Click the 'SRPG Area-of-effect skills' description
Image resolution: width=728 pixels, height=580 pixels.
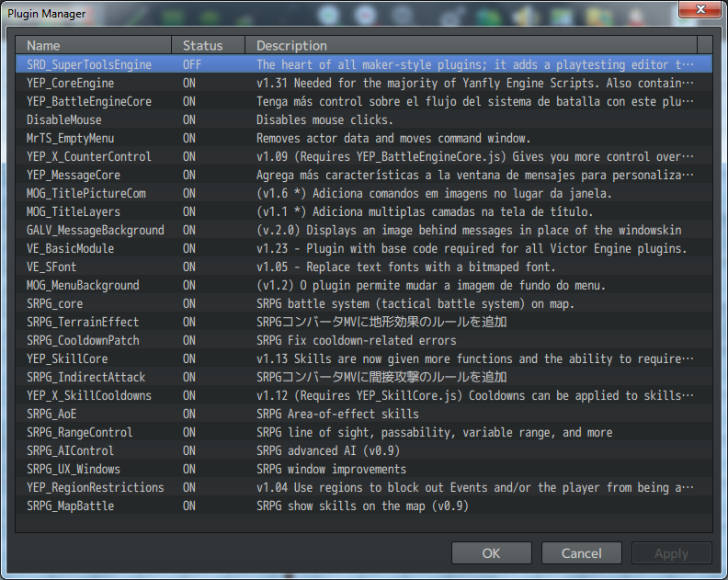point(337,415)
